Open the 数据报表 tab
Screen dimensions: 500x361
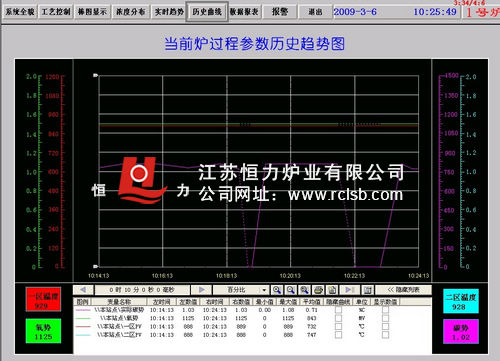pos(244,12)
